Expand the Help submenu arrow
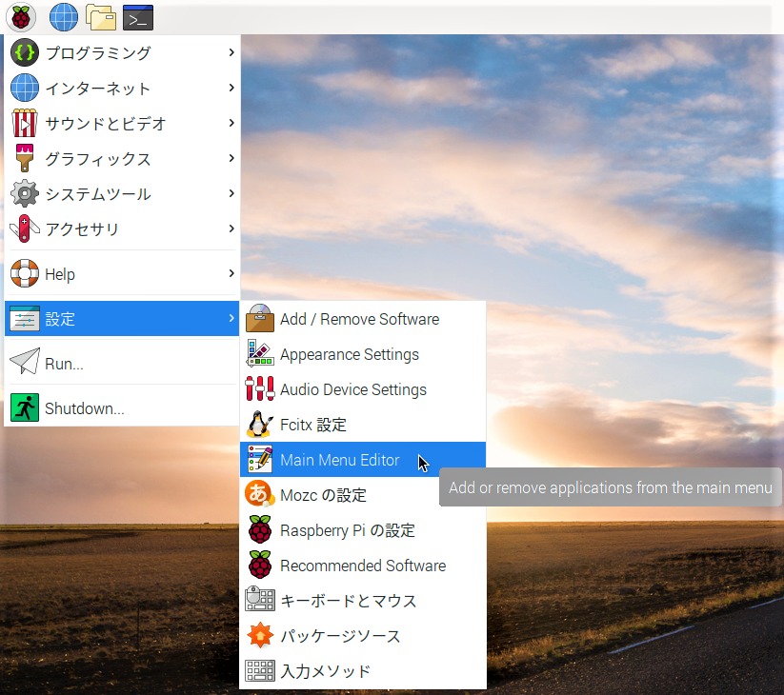The image size is (784, 695). point(231,273)
